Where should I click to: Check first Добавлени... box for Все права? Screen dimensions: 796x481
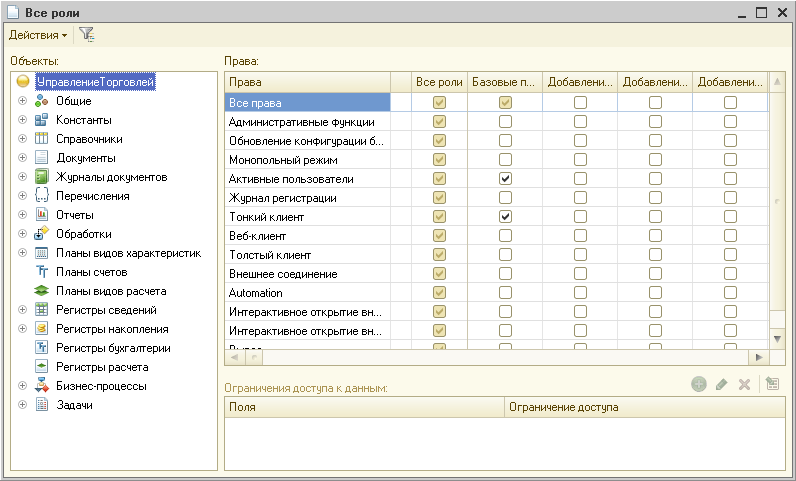click(580, 103)
